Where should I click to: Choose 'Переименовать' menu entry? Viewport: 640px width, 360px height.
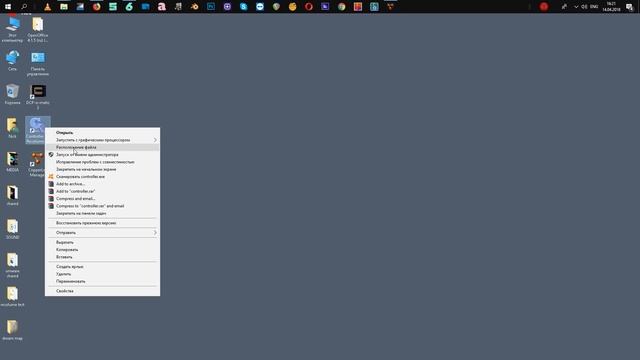[x=102, y=282]
